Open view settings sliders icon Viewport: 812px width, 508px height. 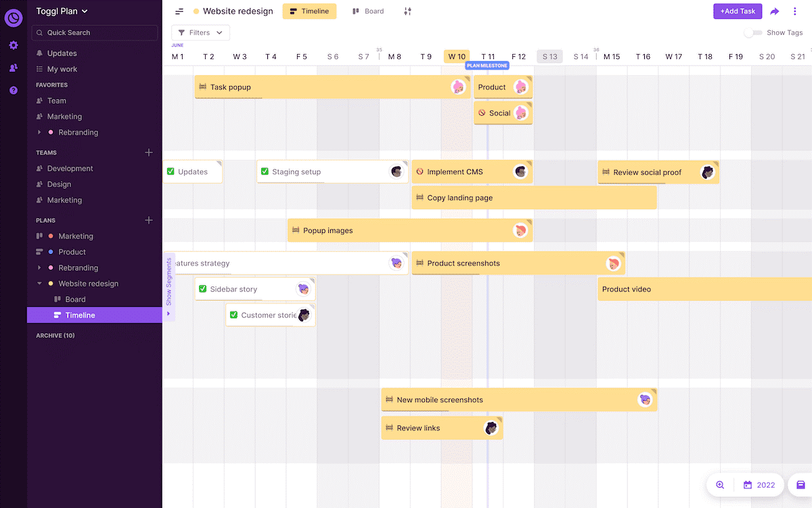click(407, 12)
